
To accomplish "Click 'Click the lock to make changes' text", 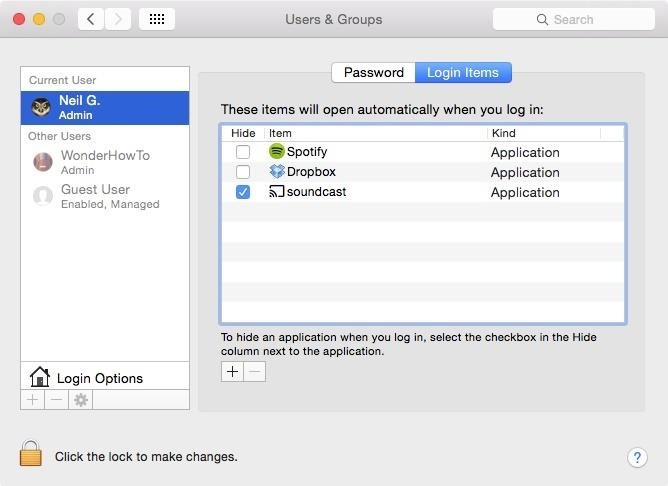I will click(x=146, y=457).
